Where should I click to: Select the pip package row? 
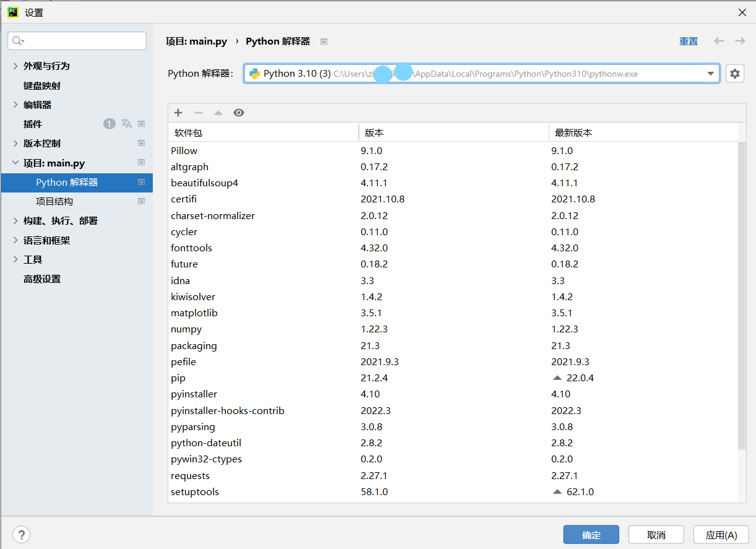[x=453, y=378]
